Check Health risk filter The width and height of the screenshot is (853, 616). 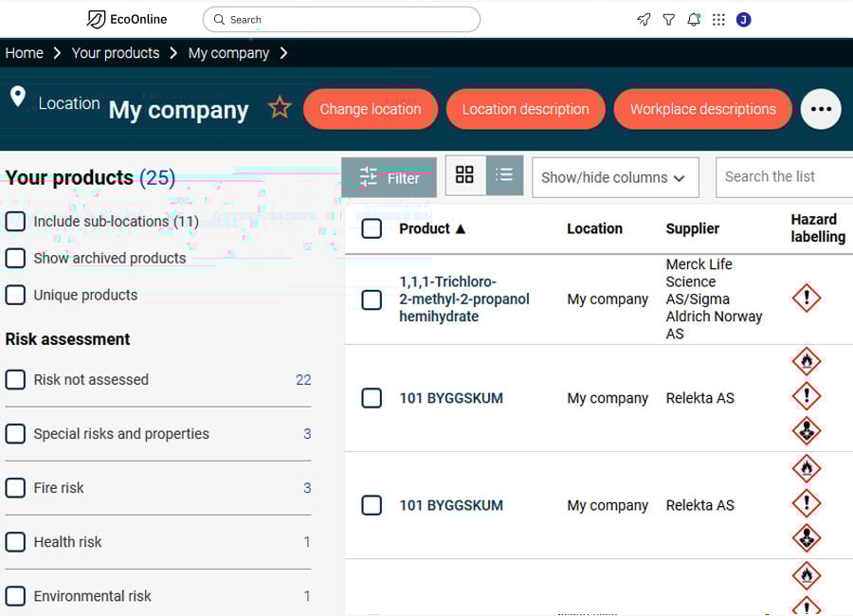click(x=15, y=542)
